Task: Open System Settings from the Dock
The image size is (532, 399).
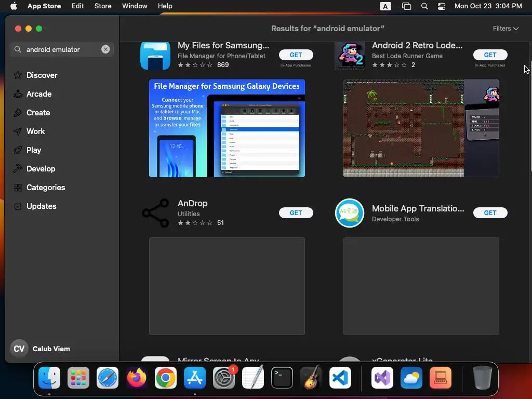Action: 224,377
